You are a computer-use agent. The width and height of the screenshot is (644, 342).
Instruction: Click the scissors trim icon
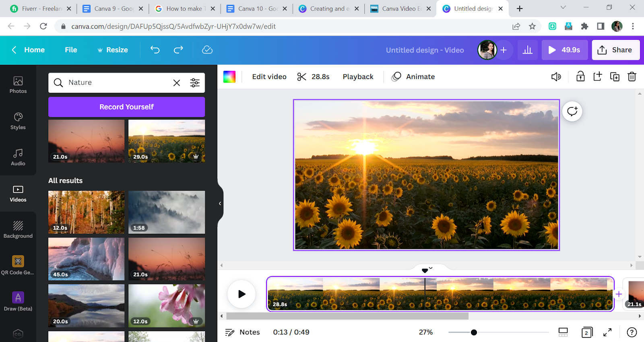[x=302, y=76]
